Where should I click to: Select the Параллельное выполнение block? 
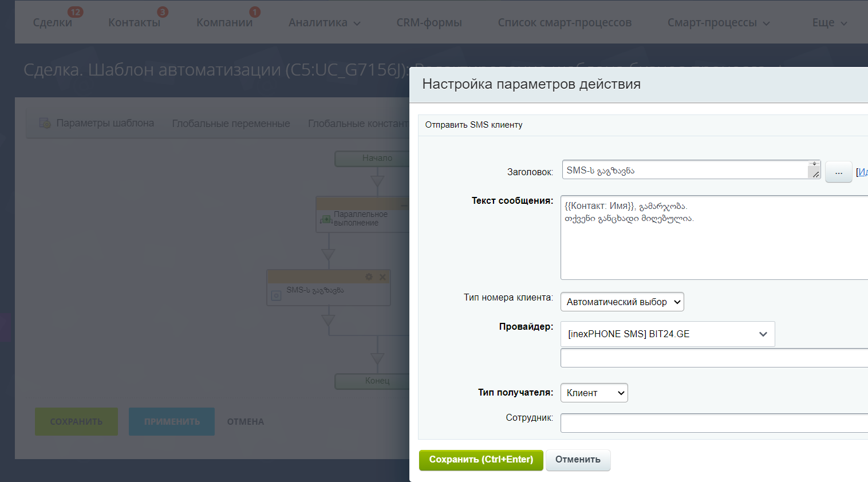pos(363,215)
